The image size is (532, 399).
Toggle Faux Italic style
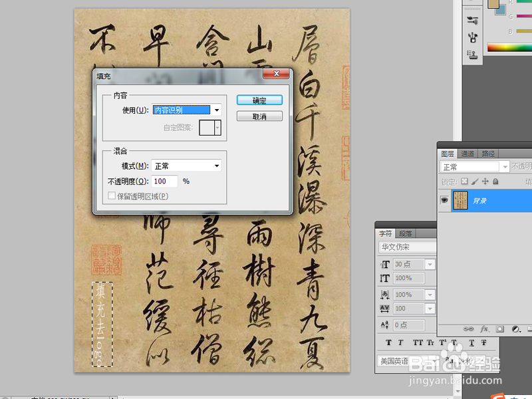tap(401, 342)
